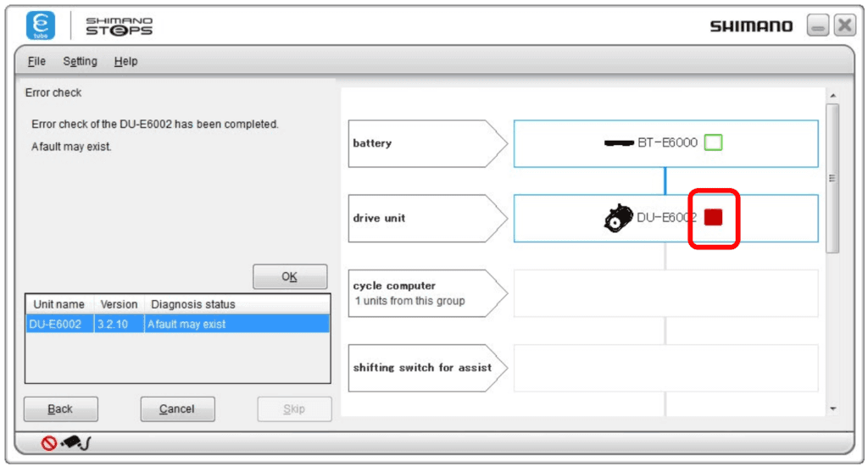Click the Back button
The height and width of the screenshot is (467, 868).
[x=60, y=409]
